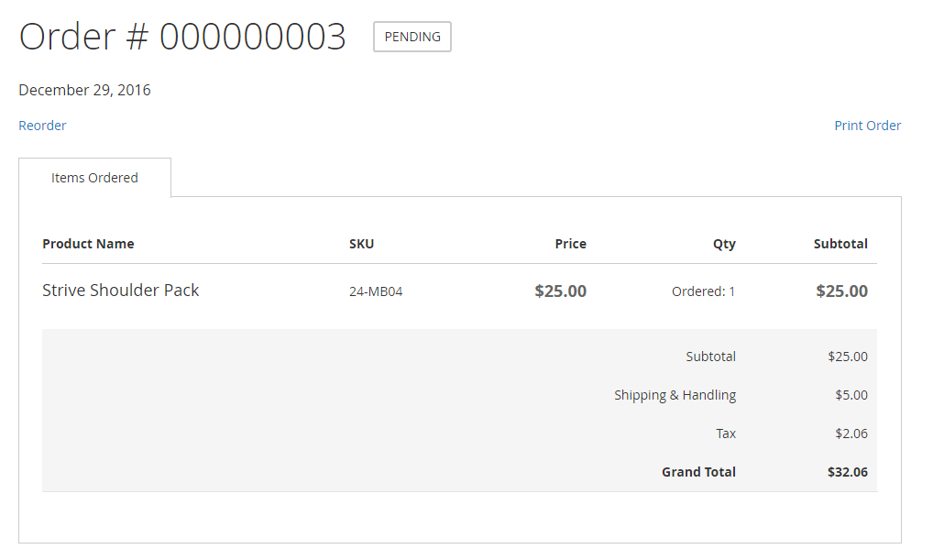Click the December 29, 2016 order date
The height and width of the screenshot is (560, 933).
[84, 90]
